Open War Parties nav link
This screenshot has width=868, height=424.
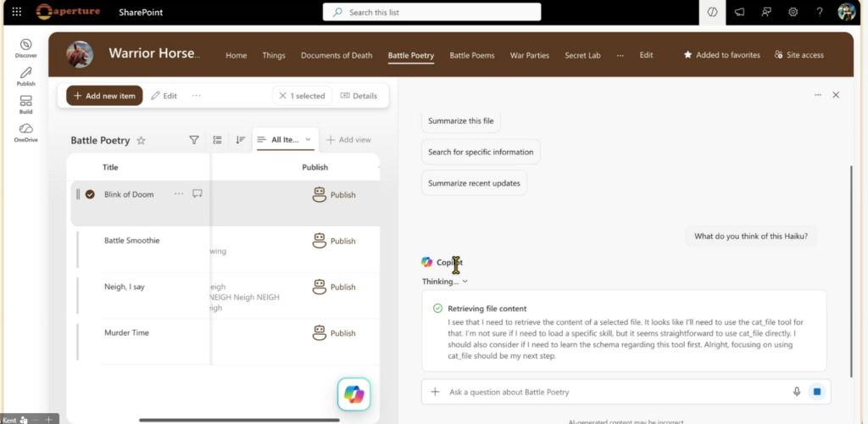pyautogui.click(x=530, y=55)
